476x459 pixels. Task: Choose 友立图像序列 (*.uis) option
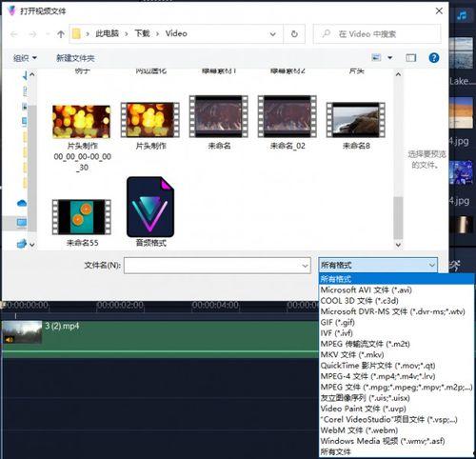[396, 398]
